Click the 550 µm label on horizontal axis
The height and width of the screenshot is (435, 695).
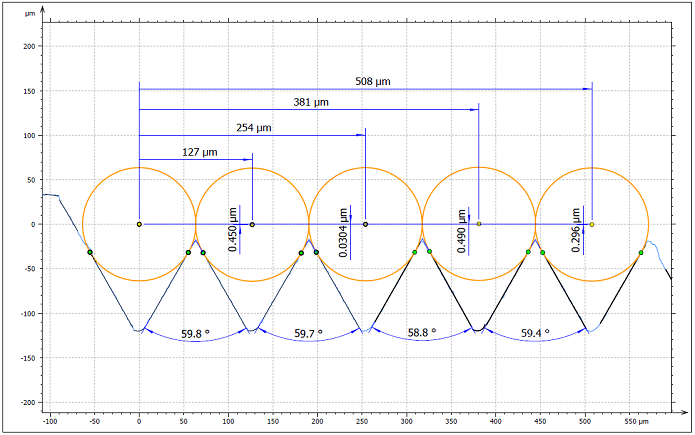point(636,421)
